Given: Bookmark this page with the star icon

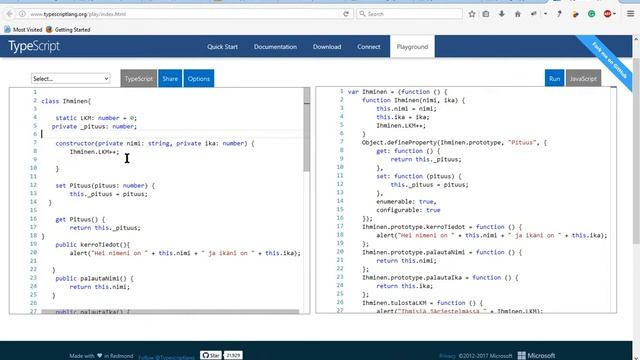Looking at the screenshot, I should click(x=472, y=14).
